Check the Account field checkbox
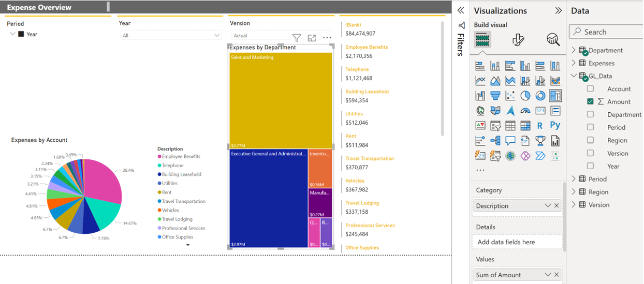Screen dimensions: 644x284 pos(590,89)
